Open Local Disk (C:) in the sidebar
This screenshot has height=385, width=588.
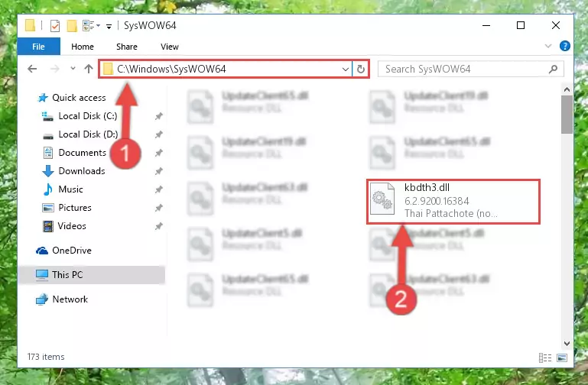(x=88, y=116)
